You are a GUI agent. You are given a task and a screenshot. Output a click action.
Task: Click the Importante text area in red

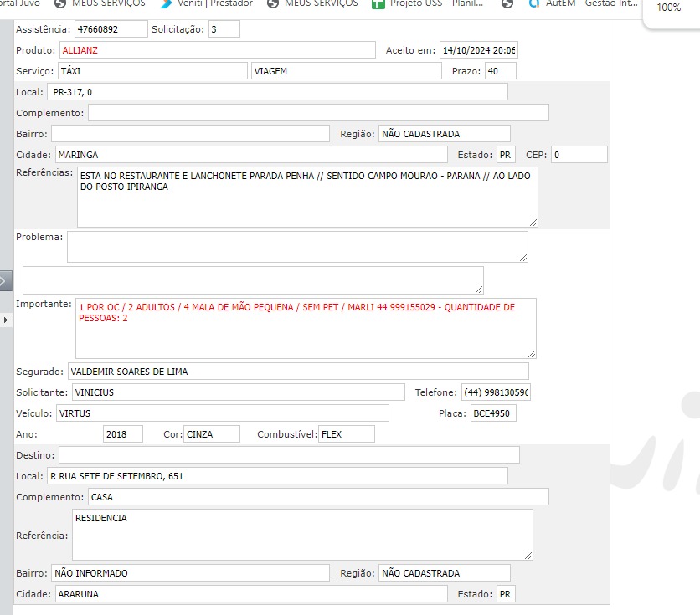306,328
